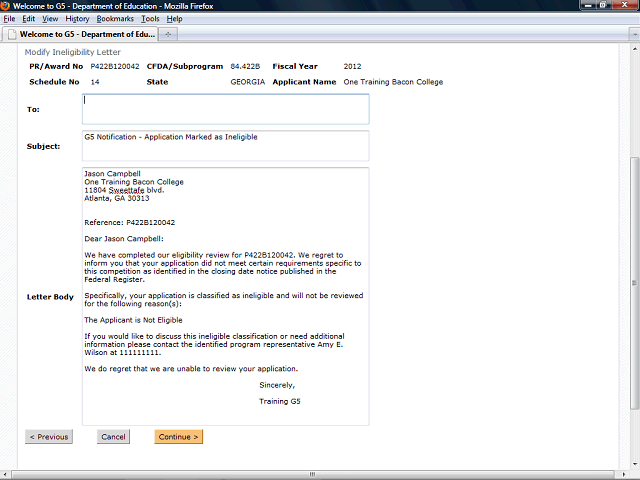This screenshot has width=640, height=480.
Task: Click the Continue > button
Action: click(x=178, y=437)
